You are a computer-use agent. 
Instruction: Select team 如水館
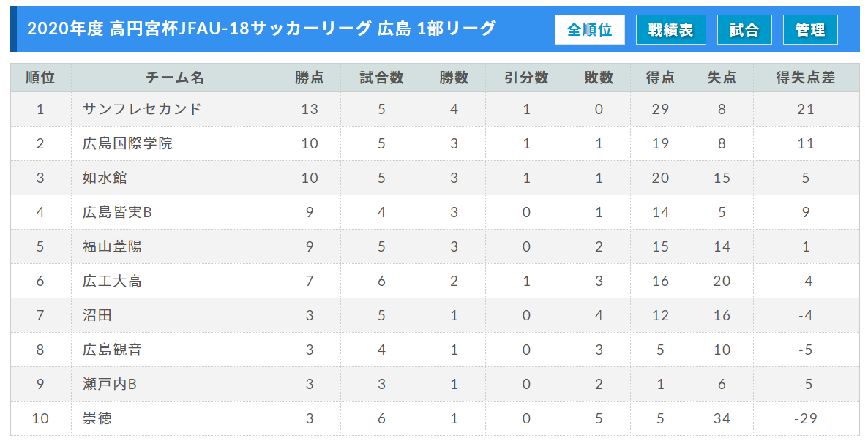(x=105, y=178)
